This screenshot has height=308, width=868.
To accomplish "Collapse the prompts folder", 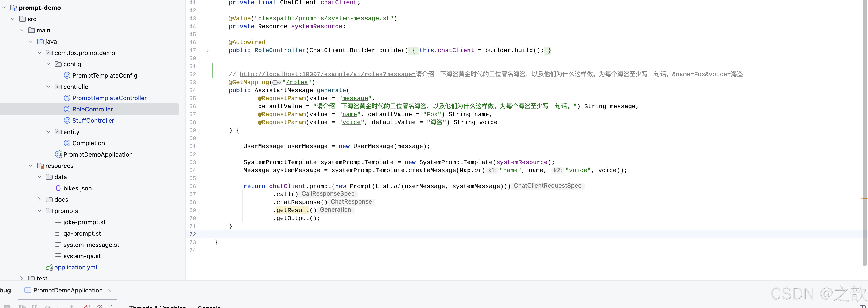I will [x=39, y=211].
